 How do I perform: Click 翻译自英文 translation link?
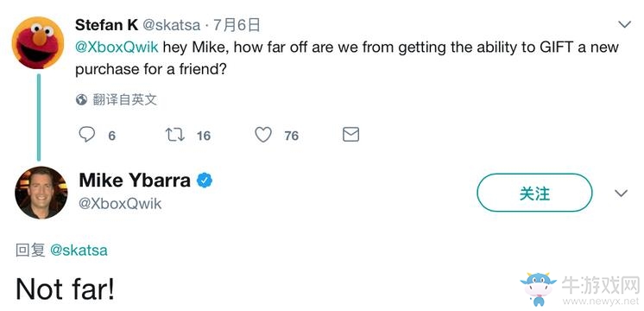click(125, 100)
